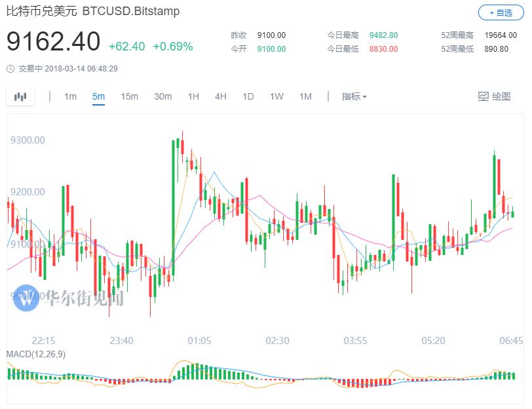Click the 23:40 time axis label
Screen dimensions: 532x409
[x=121, y=340]
